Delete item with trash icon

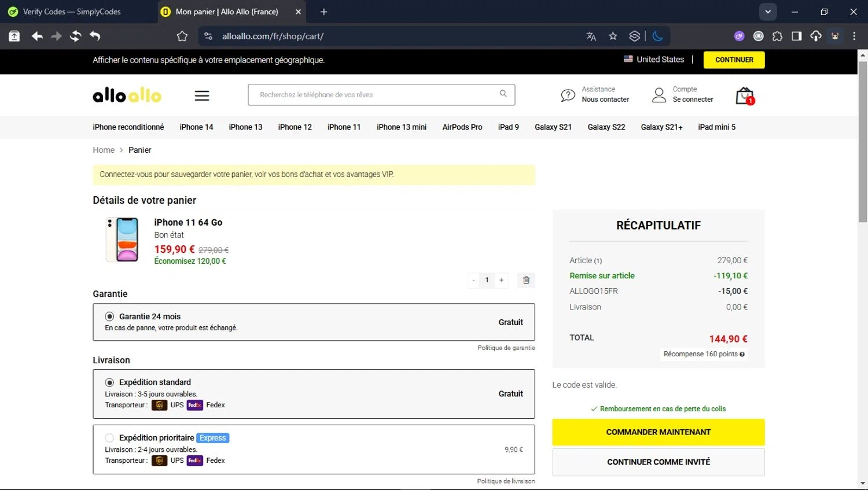[526, 280]
